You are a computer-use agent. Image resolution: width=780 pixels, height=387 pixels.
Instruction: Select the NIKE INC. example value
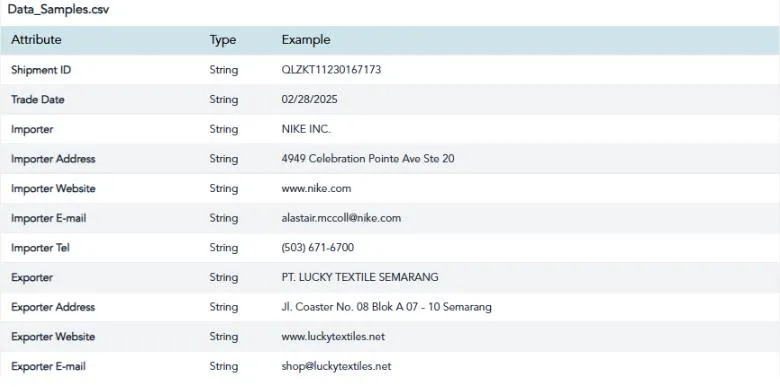pos(306,129)
